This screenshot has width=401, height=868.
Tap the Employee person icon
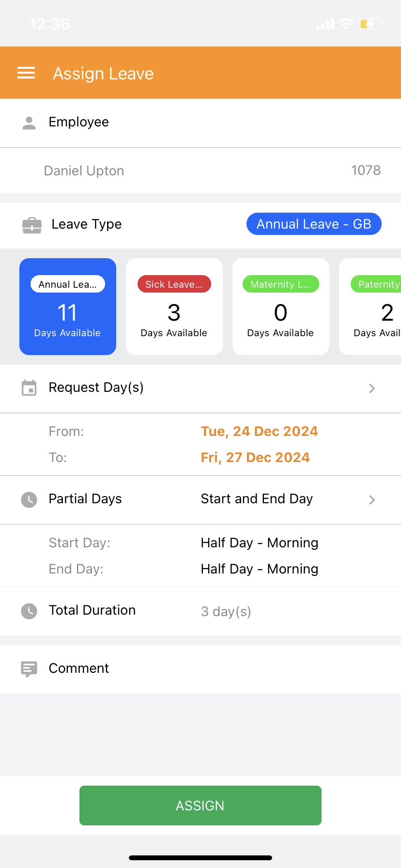[x=29, y=123]
